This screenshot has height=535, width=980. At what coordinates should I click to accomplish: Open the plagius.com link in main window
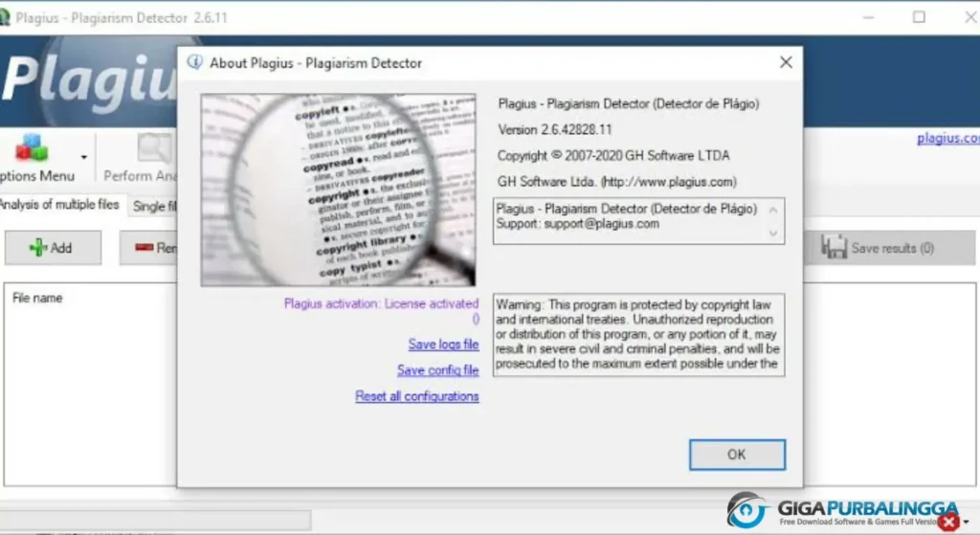click(948, 138)
